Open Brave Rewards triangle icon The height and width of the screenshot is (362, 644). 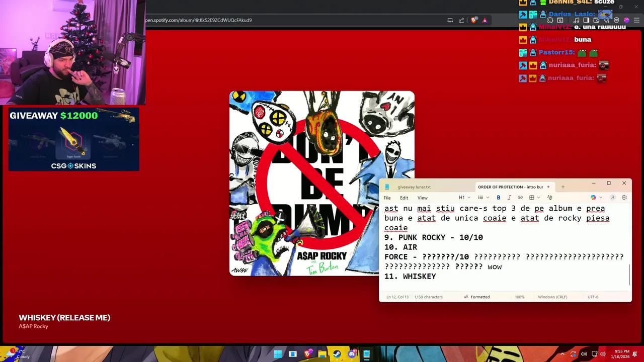click(485, 20)
